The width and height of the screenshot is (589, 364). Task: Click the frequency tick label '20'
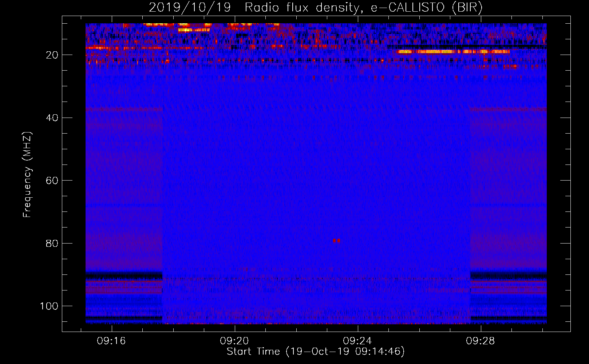pos(52,55)
